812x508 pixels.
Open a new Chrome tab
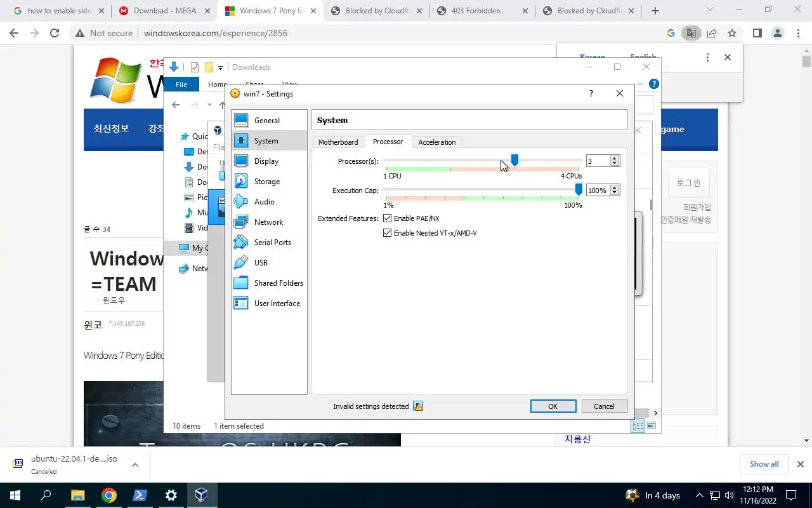coord(655,11)
